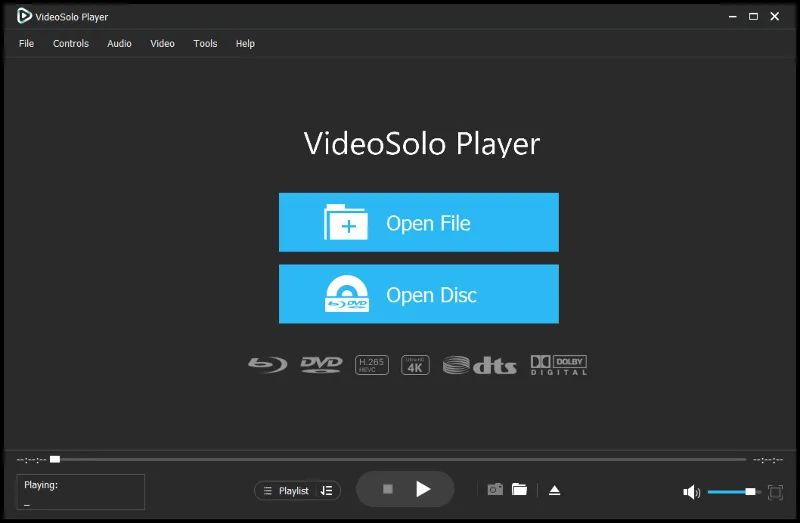Click the VideoSolo Player center heading
The width and height of the screenshot is (800, 523).
(x=421, y=144)
